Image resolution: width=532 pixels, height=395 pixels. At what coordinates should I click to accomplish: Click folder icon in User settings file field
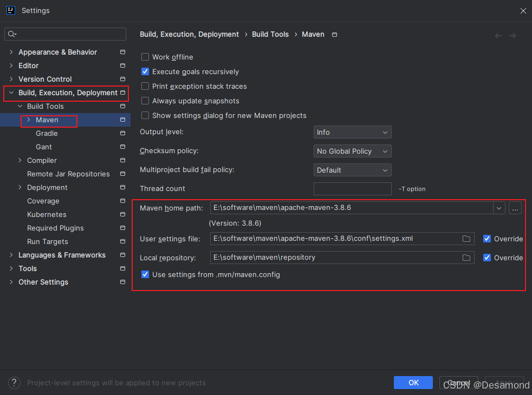pos(466,239)
